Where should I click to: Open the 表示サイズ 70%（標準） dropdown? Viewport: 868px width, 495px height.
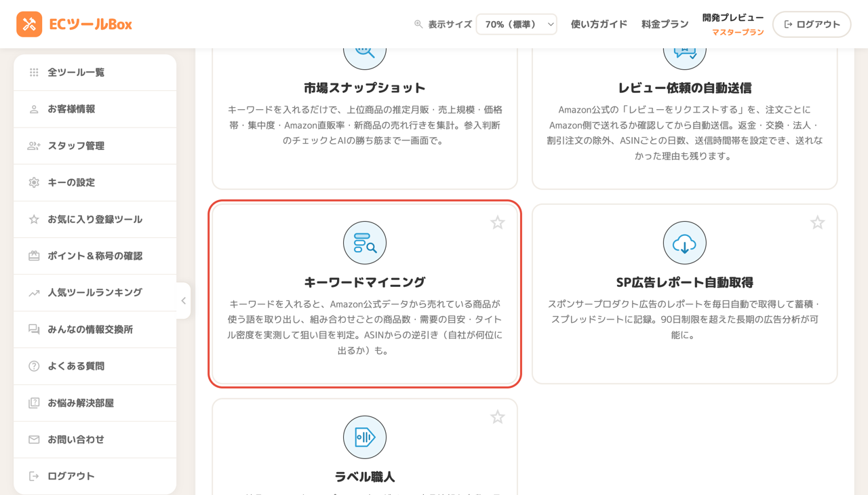point(517,24)
